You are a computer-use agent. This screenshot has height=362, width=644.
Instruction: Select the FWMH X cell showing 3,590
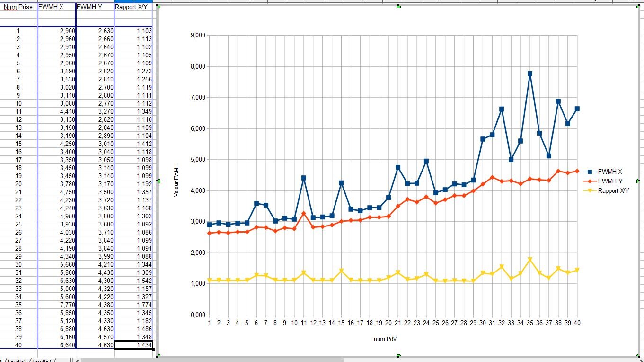pos(57,71)
